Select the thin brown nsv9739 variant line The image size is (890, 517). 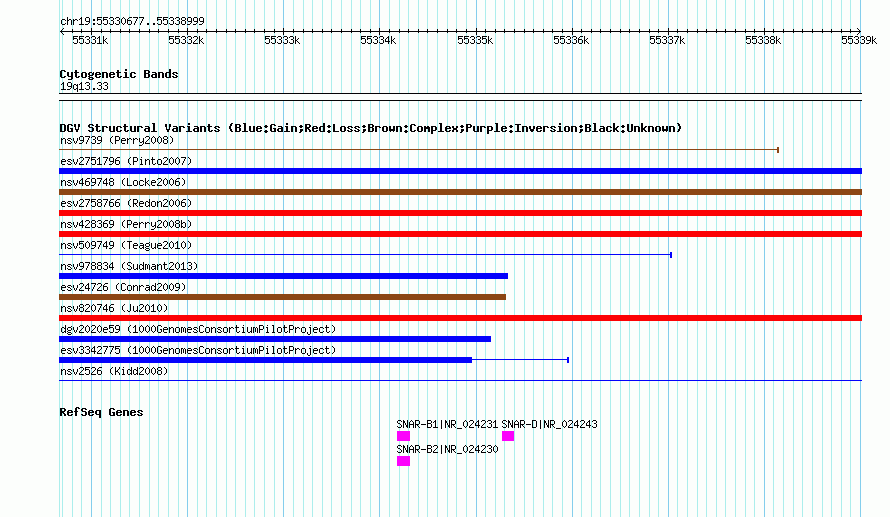(x=419, y=150)
